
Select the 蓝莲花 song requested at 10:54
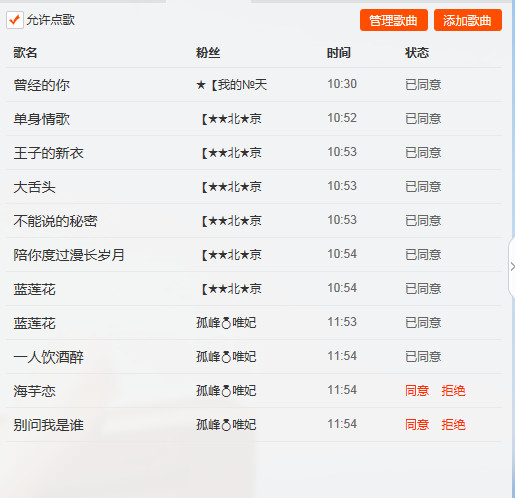34,289
